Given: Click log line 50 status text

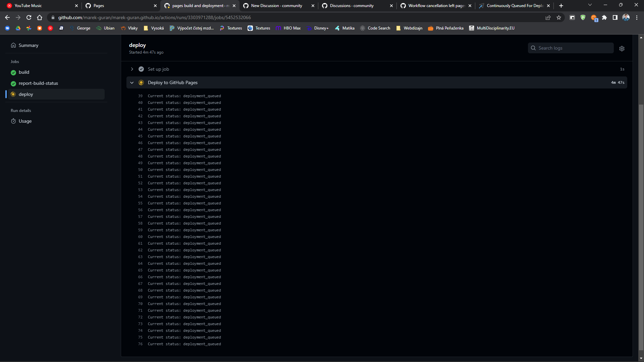Looking at the screenshot, I should [x=184, y=170].
